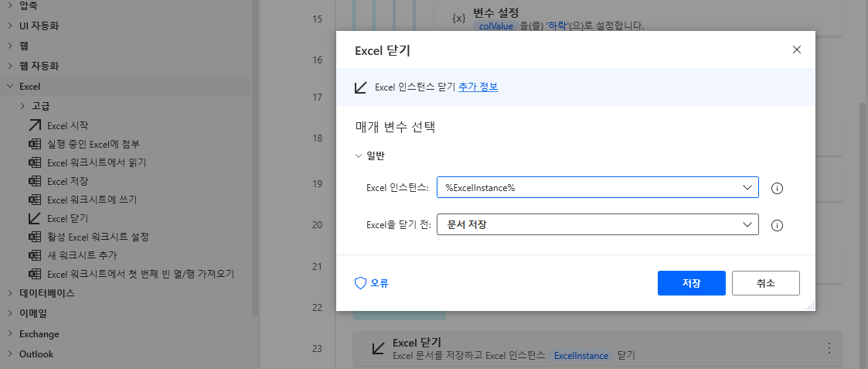Click the Excel 저장 action icon
The image size is (868, 369).
click(35, 181)
